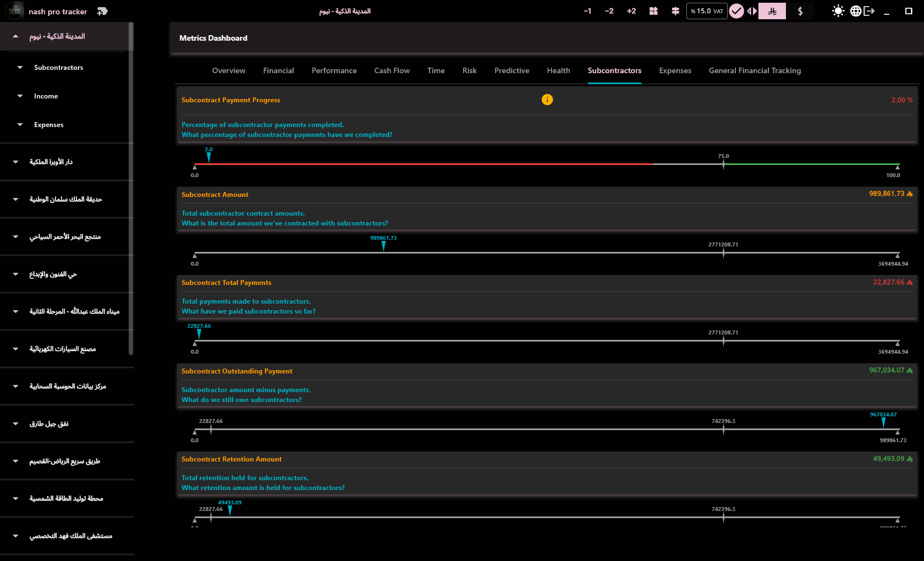This screenshot has height=561, width=924.
Task: Open General Financial Tracking tab
Action: point(755,70)
